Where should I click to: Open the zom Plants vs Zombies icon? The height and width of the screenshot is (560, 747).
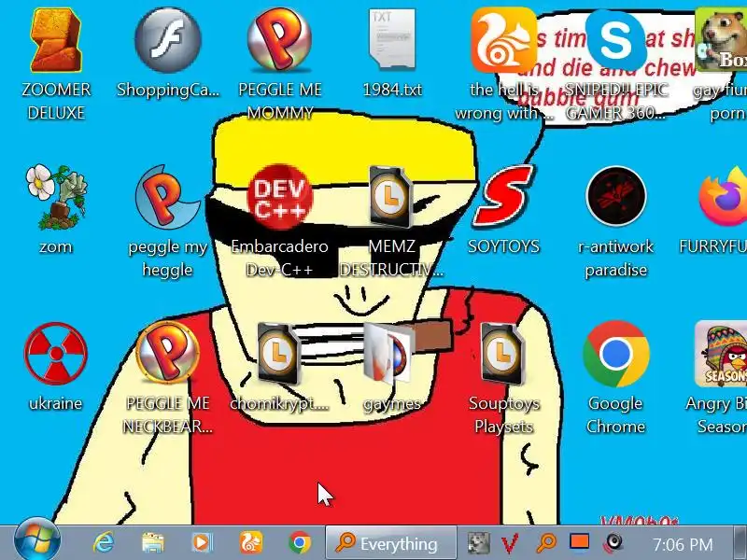56,197
